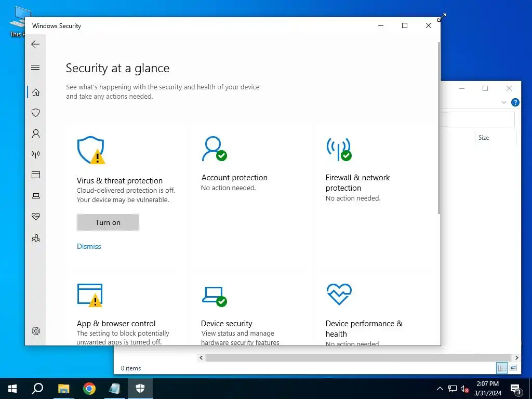Image resolution: width=532 pixels, height=399 pixels.
Task: Open Virus & threat protection heading
Action: coord(119,180)
